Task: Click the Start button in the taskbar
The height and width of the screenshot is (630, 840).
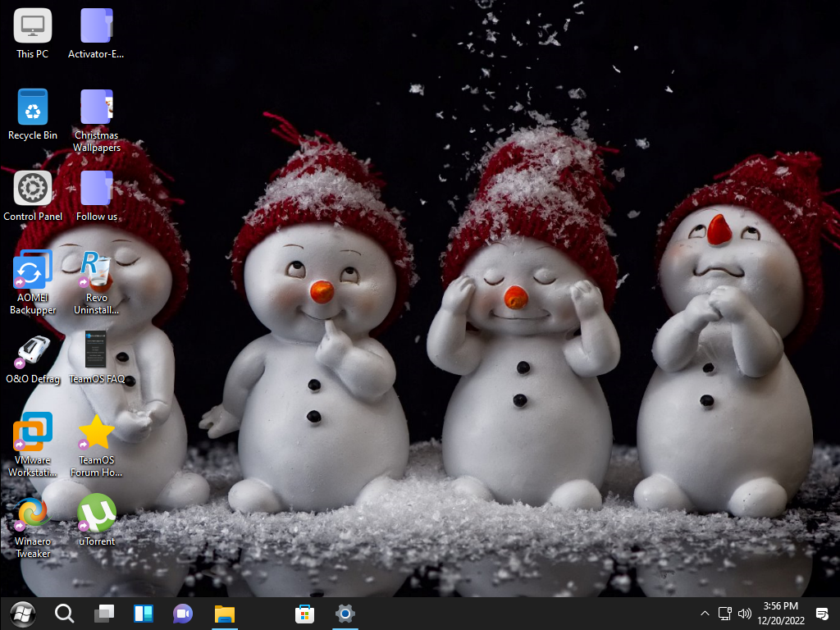Action: pyautogui.click(x=22, y=613)
